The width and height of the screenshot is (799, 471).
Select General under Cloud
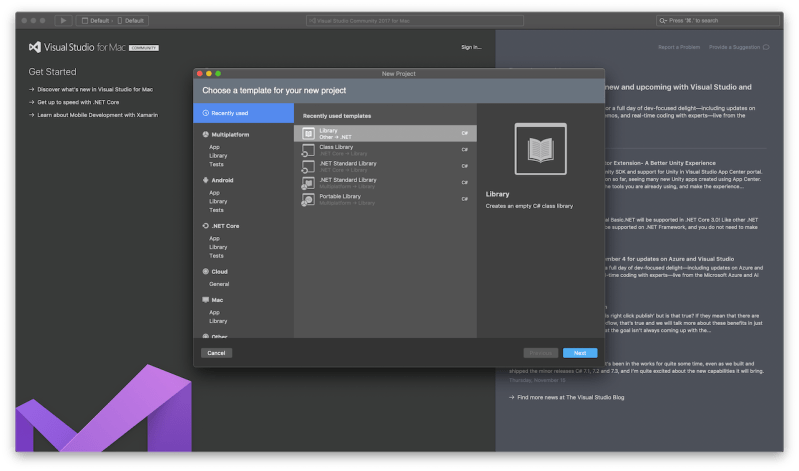pyautogui.click(x=219, y=284)
